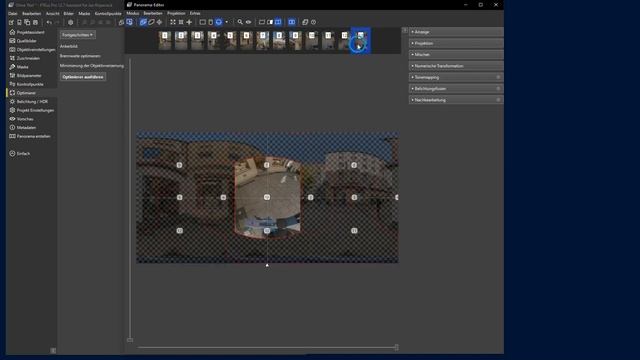Viewport: 640px width, 360px height.
Task: Go to Panorama erstellen in the sidebar
Action: [x=30, y=136]
